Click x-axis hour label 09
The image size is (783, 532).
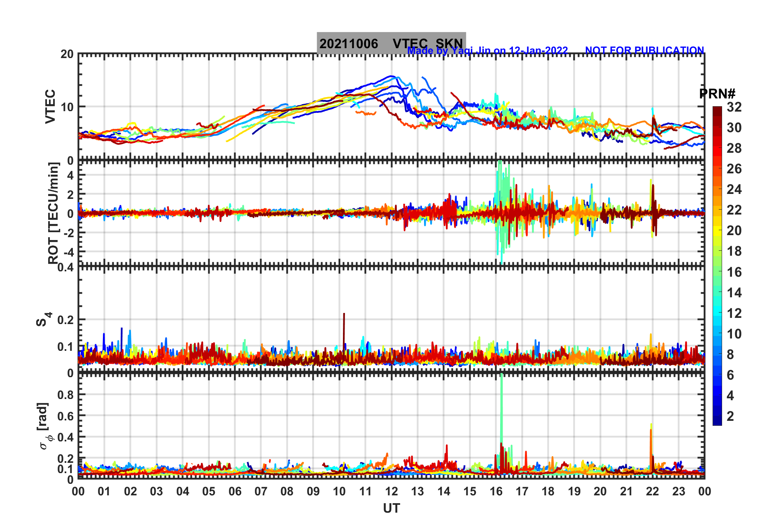[x=313, y=492]
